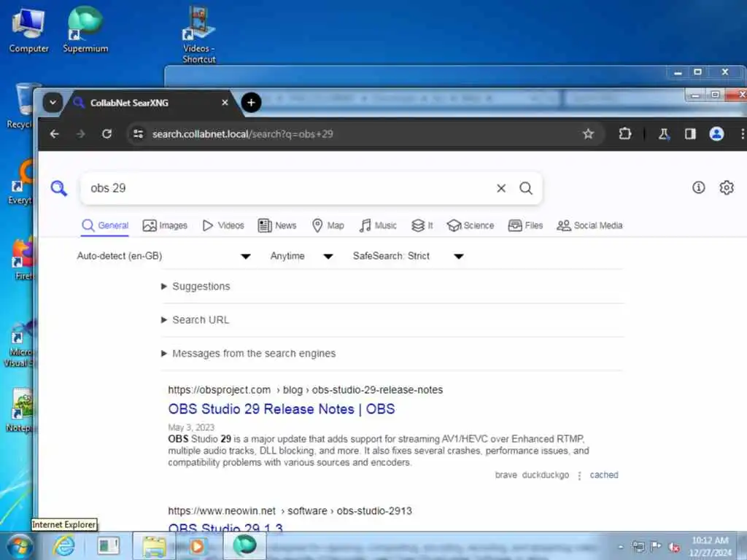Switch to the Videos category
The width and height of the screenshot is (747, 560).
click(x=223, y=225)
